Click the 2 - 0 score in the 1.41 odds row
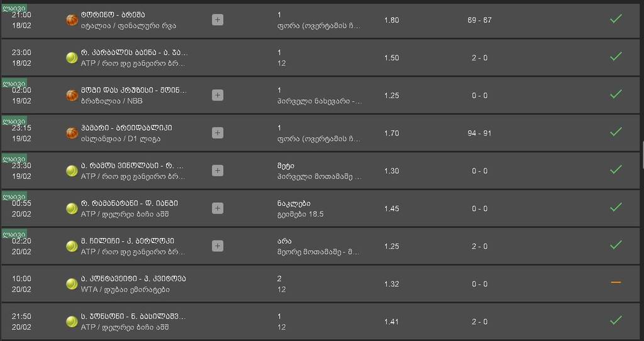 480,322
